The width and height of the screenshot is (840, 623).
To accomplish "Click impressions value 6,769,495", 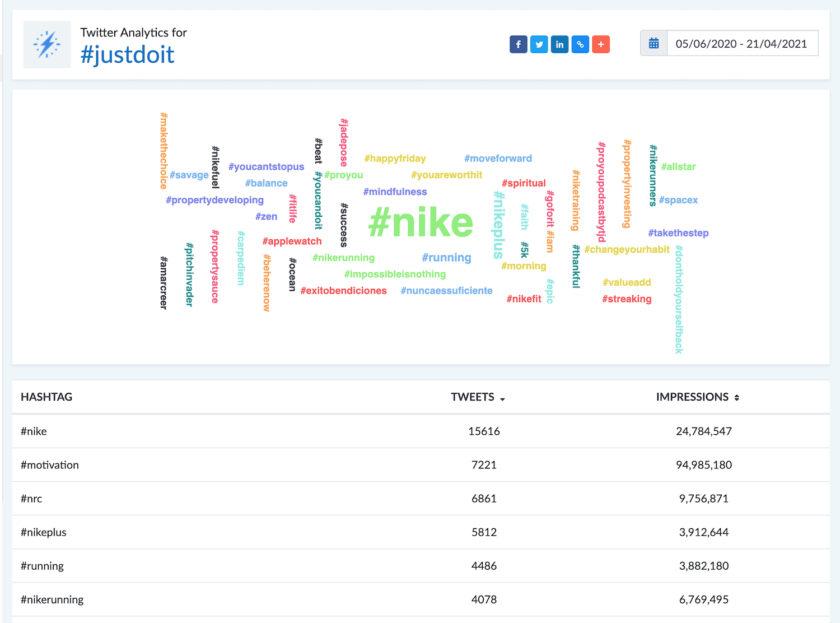I will 704,599.
